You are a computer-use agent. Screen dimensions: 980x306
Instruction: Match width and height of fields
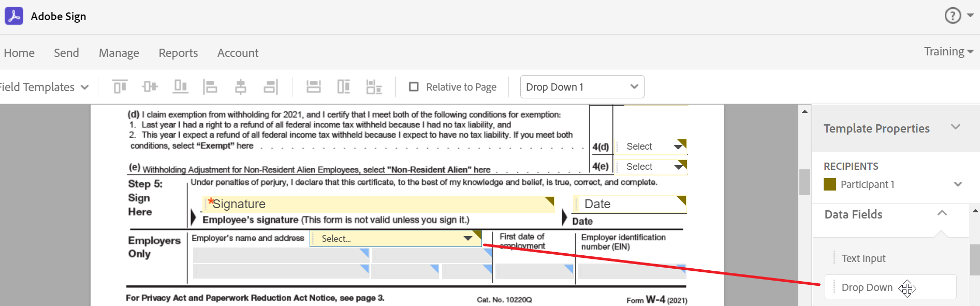point(374,86)
